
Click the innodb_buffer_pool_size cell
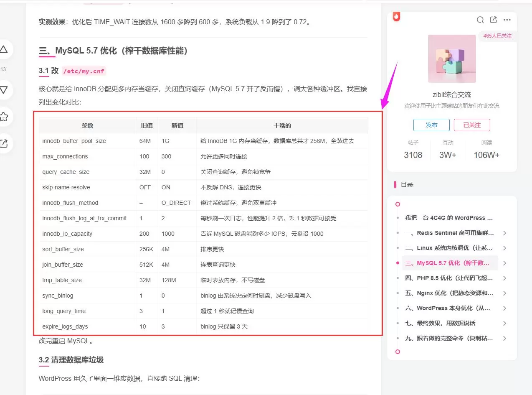87,141
